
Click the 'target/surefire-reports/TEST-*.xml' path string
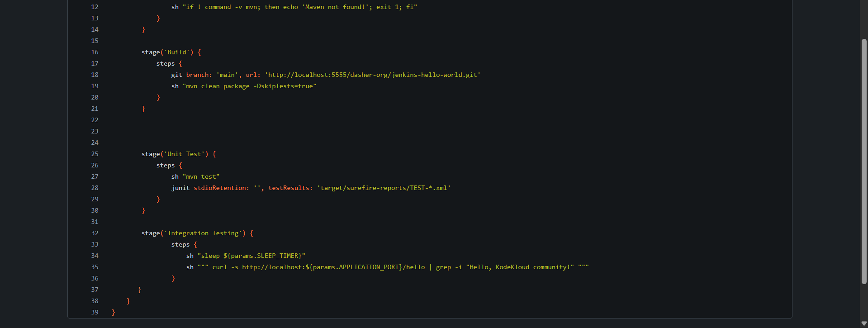pyautogui.click(x=384, y=188)
